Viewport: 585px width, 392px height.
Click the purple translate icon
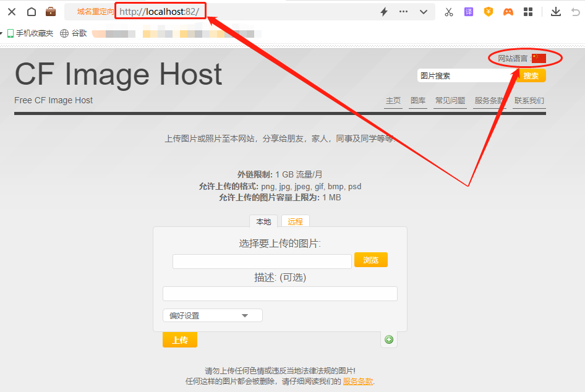coord(469,12)
